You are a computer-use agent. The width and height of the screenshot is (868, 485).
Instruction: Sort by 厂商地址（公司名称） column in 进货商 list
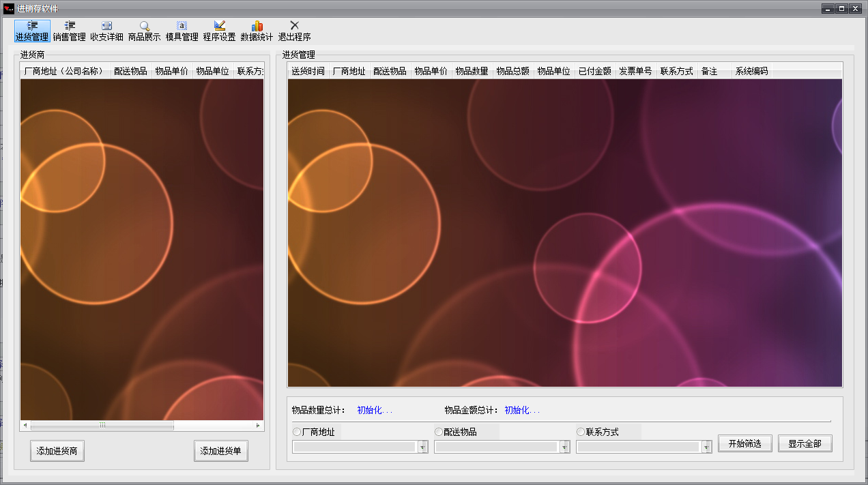pos(66,71)
